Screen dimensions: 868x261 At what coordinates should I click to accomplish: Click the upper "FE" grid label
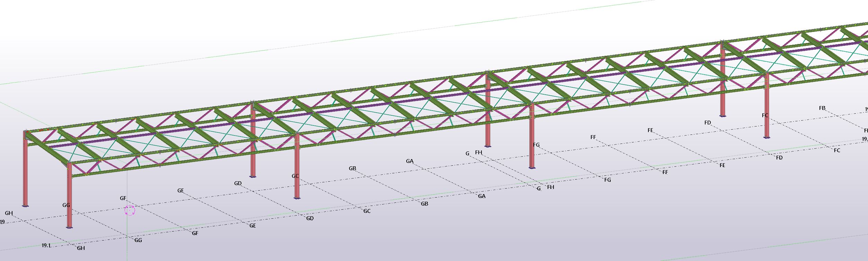tap(650, 130)
